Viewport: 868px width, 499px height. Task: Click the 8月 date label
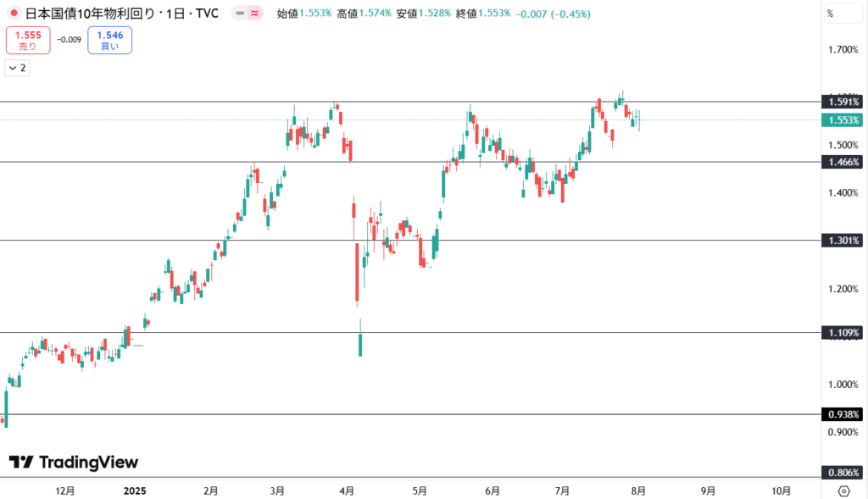(x=638, y=491)
